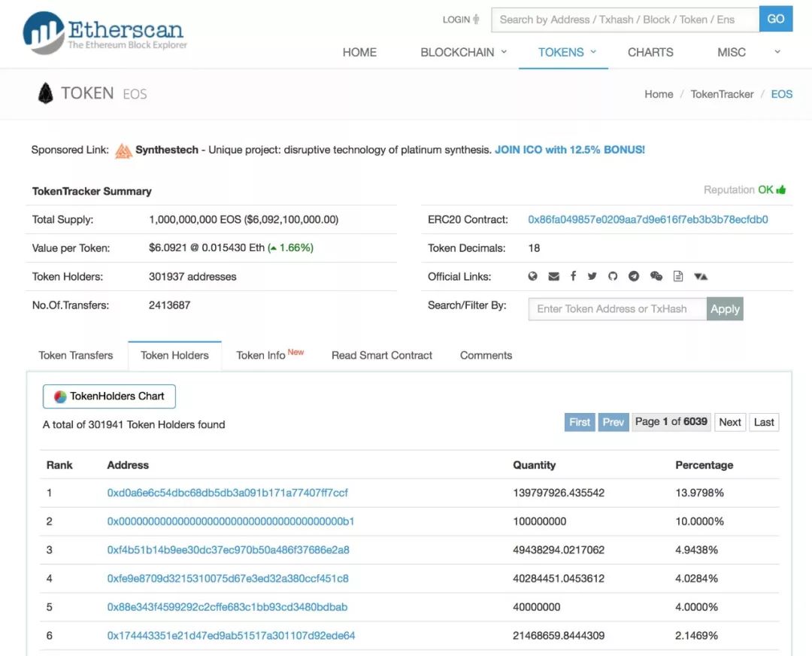The height and width of the screenshot is (656, 812).
Task: Click the Home breadcrumb link
Action: pos(659,94)
